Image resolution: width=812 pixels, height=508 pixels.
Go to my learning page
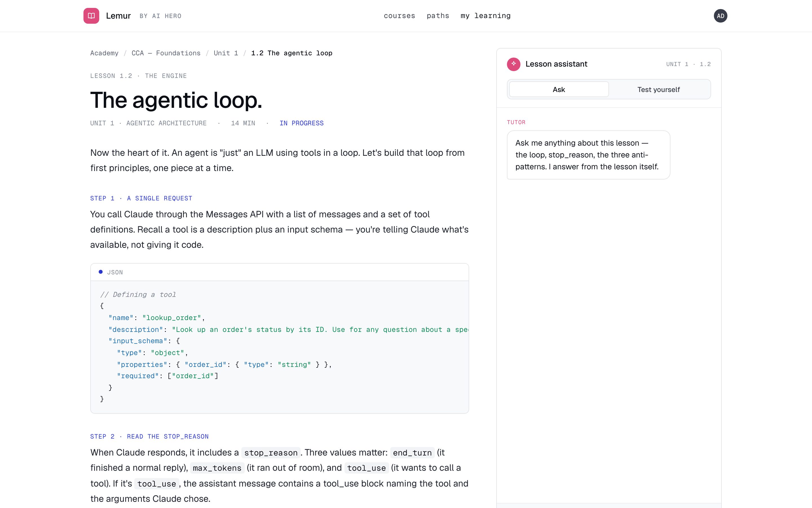(486, 16)
